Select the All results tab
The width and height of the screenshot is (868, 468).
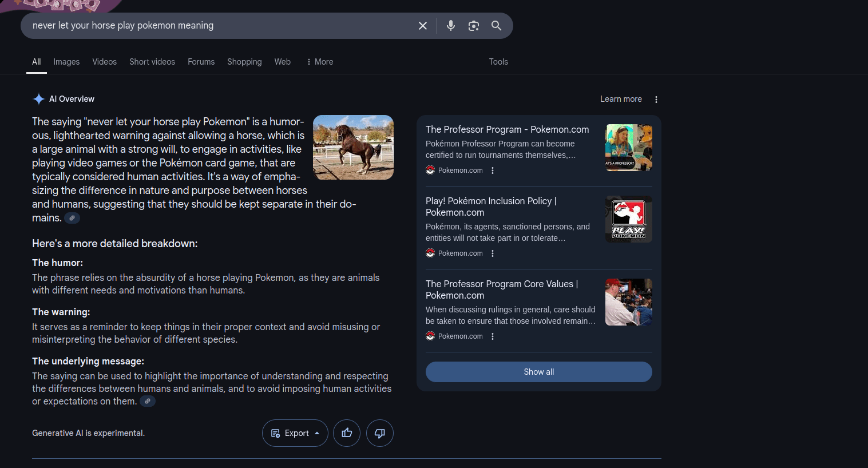pos(37,62)
